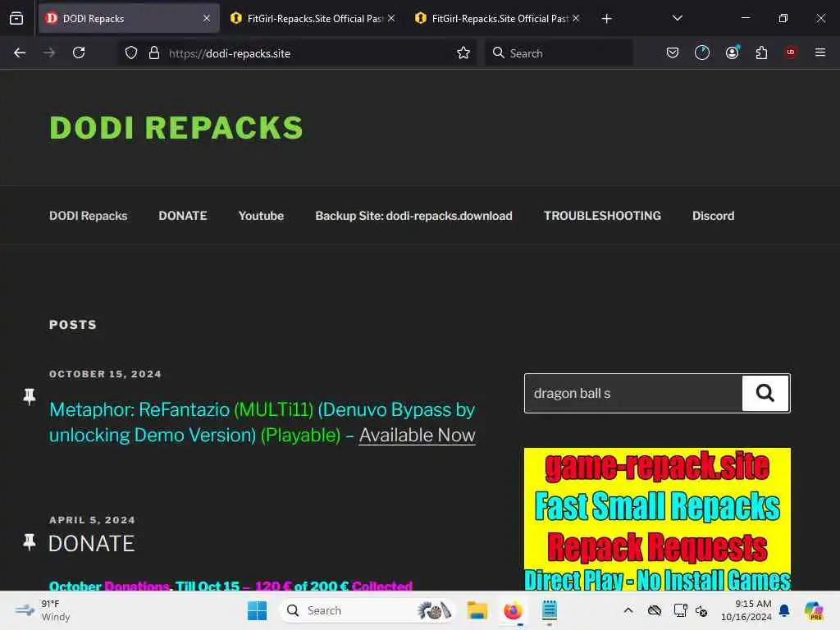The image size is (840, 630).
Task: Click the pin icon beside DONATE post
Action: (x=30, y=542)
